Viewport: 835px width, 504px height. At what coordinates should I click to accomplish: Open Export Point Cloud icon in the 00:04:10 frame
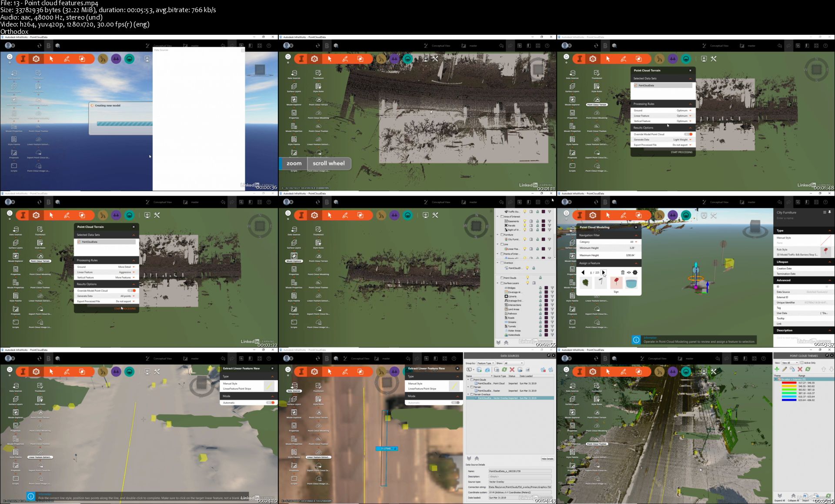pyautogui.click(x=40, y=465)
